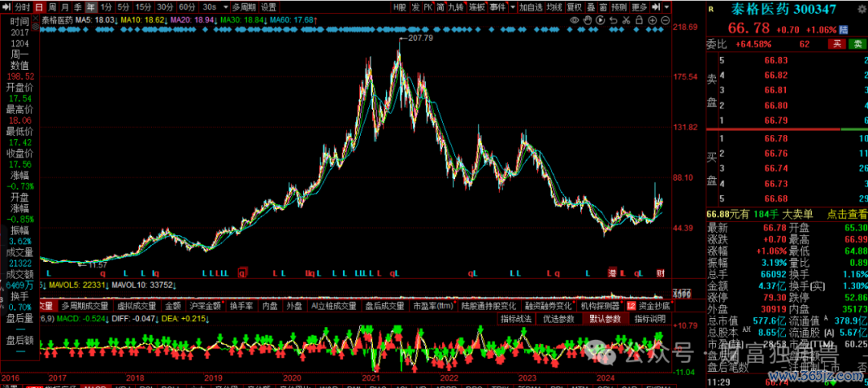Viewport: 868px width, 388px height.
Task: Click 加自选 to add to watchlist
Action: coord(531,7)
